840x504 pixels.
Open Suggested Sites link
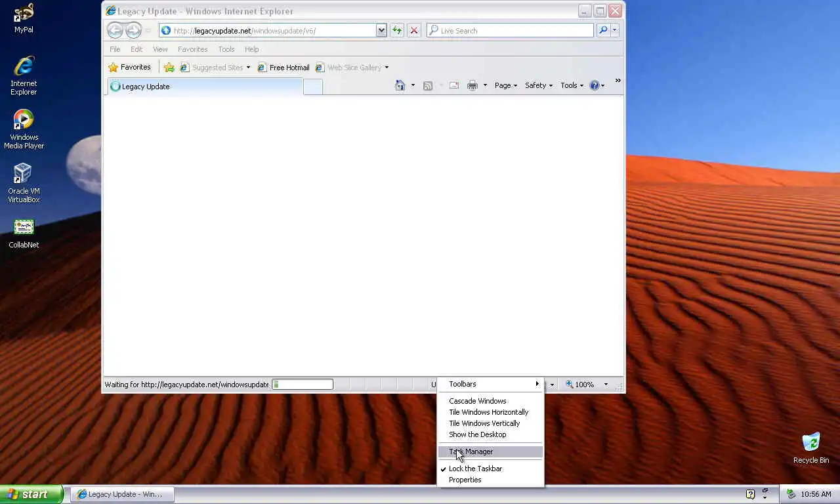coord(215,67)
